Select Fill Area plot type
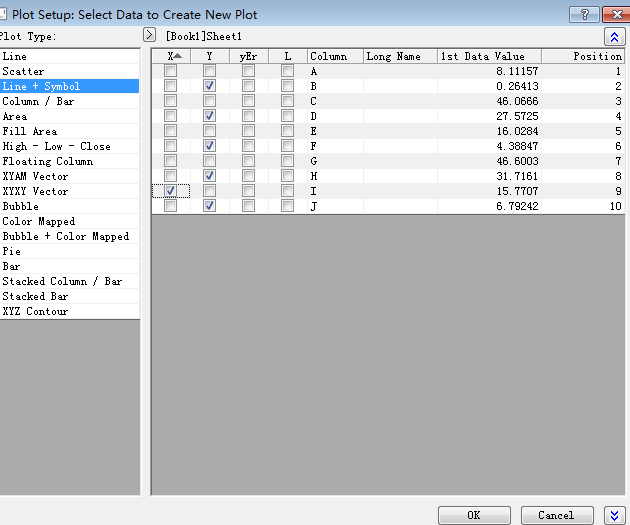 click(70, 131)
